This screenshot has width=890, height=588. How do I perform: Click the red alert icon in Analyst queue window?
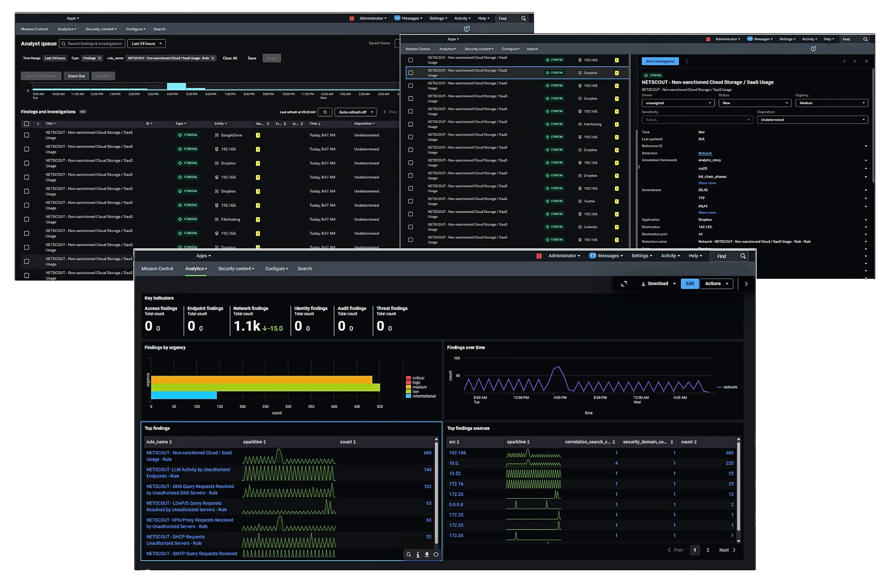coord(352,19)
